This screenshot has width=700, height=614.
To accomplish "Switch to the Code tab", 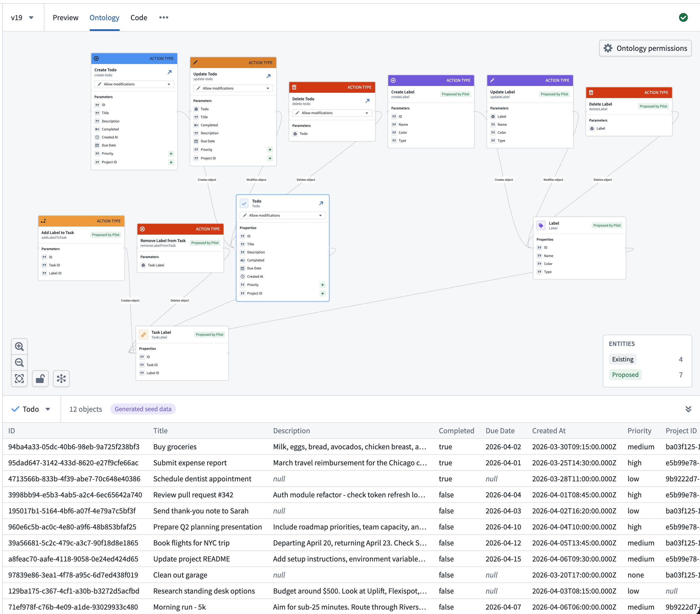I will point(138,17).
